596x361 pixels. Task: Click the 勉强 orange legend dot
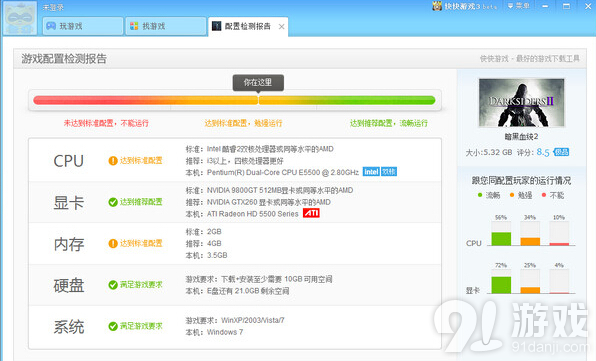coord(512,195)
